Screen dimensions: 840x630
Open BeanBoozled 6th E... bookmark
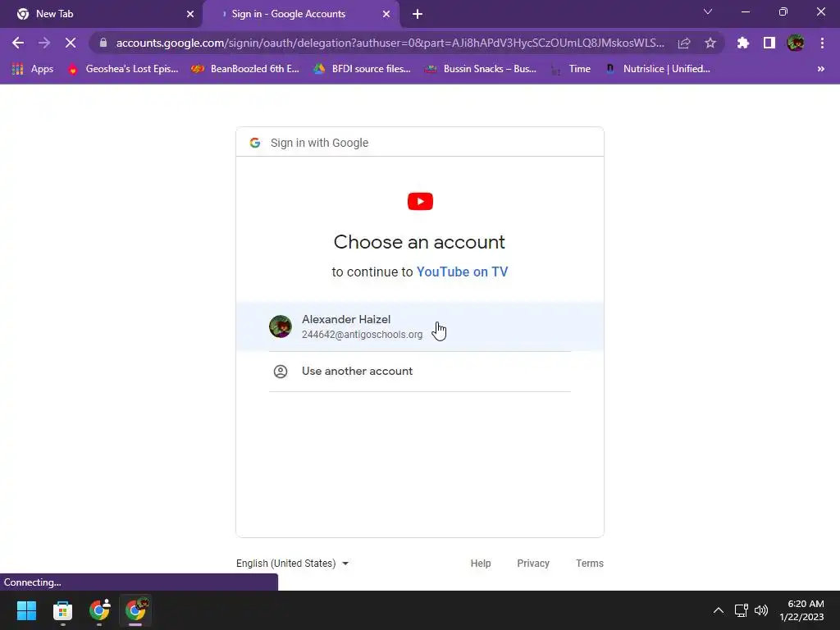tap(245, 69)
